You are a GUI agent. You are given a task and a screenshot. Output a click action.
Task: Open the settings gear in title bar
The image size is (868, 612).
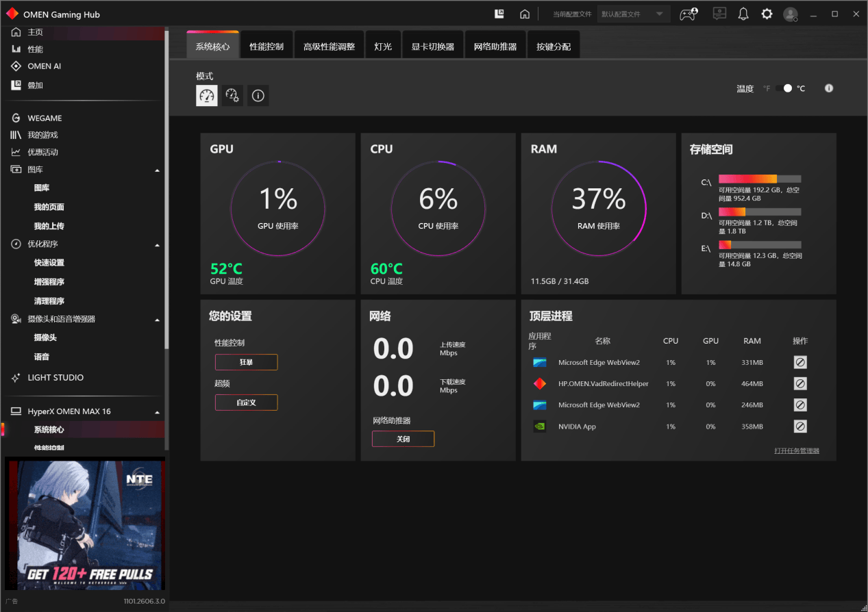pos(767,14)
